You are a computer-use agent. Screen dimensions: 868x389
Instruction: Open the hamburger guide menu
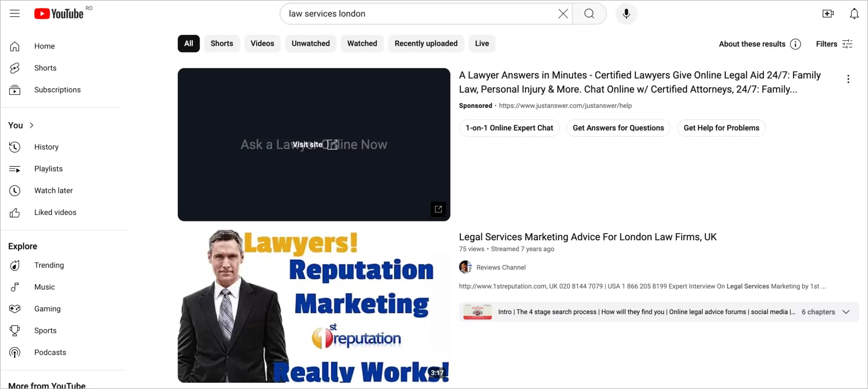coord(15,14)
